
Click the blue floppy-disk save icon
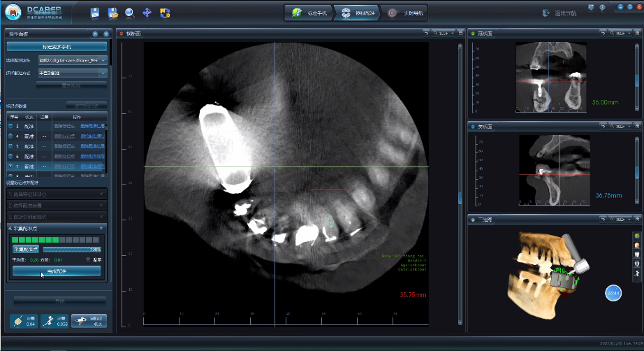pos(95,13)
